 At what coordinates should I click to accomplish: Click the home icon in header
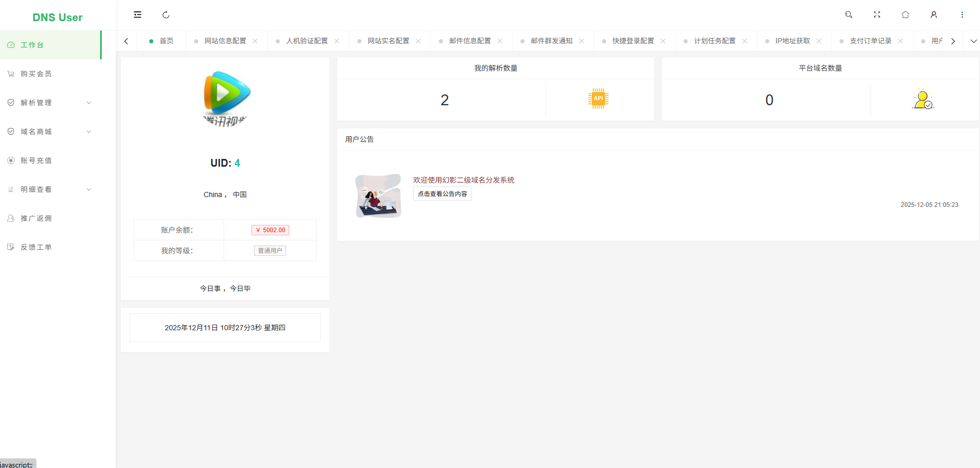905,15
